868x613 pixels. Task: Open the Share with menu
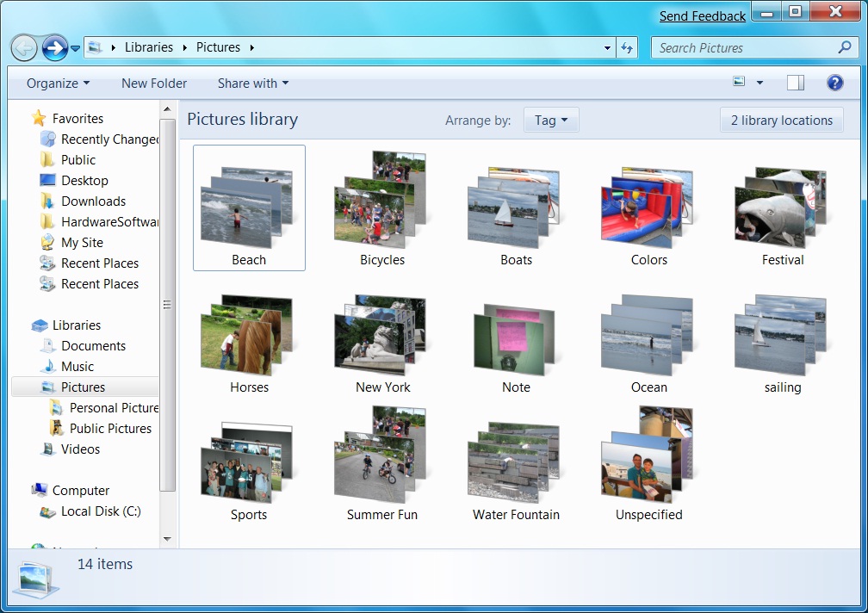pyautogui.click(x=251, y=83)
